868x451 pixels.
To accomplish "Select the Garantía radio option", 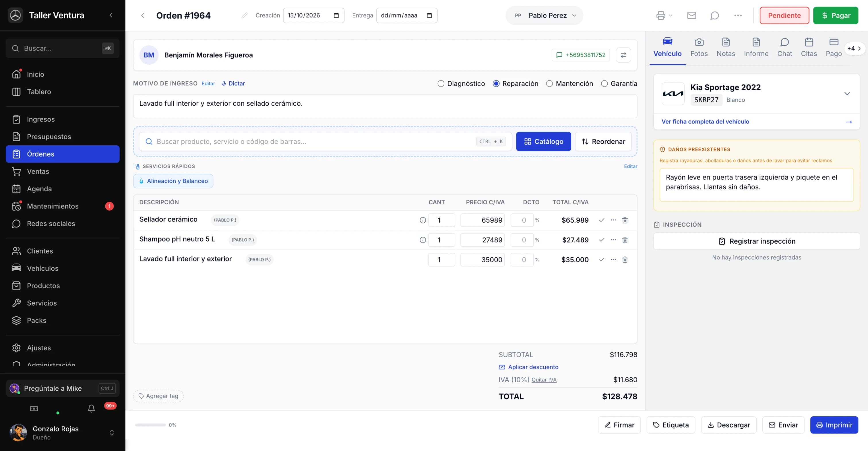I will [x=604, y=84].
